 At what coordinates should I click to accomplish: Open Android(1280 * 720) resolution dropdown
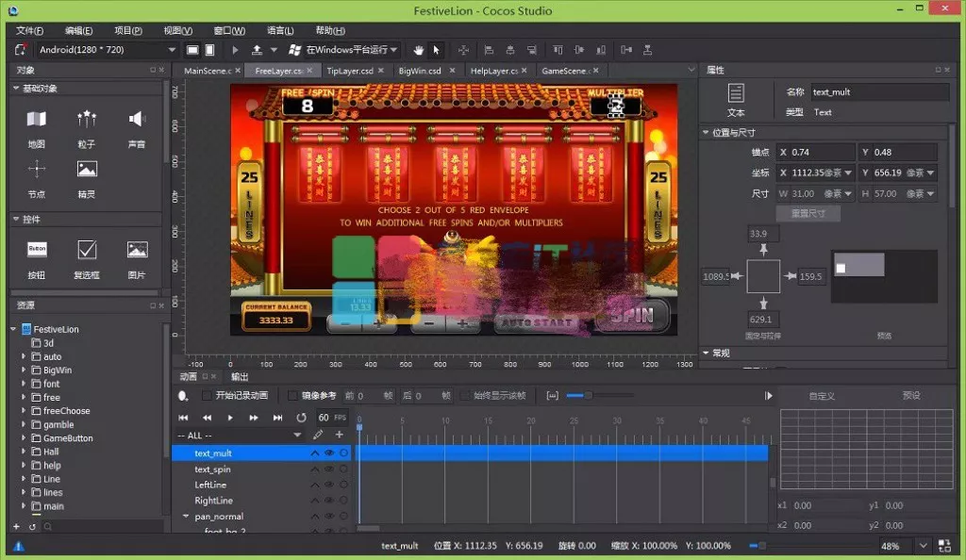tap(171, 50)
